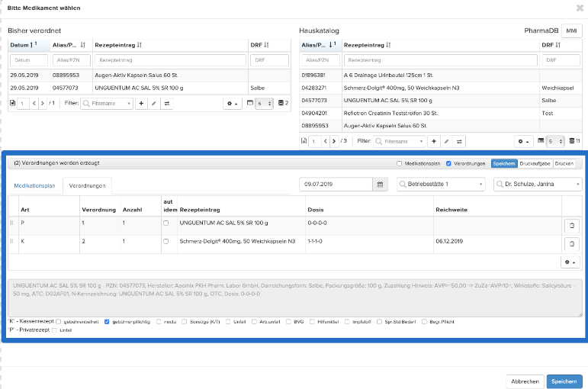This screenshot has width=588, height=389.
Task: Check Hilfsmittel option
Action: pos(312,321)
